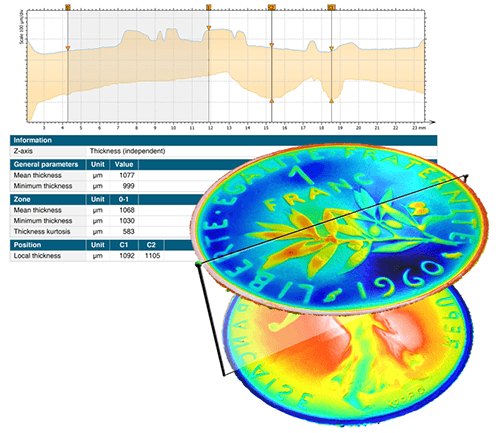Click the 1092 local thickness value
The width and height of the screenshot is (500, 433).
127,256
